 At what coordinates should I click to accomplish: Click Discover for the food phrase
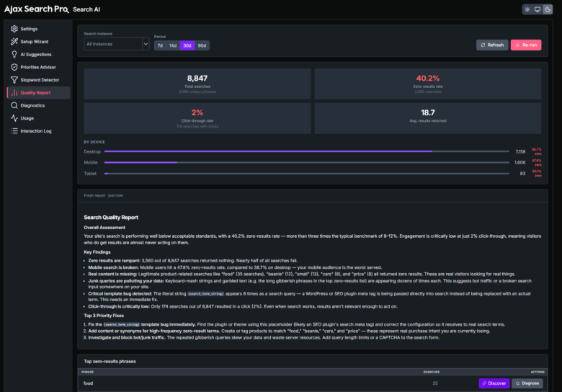494,383
